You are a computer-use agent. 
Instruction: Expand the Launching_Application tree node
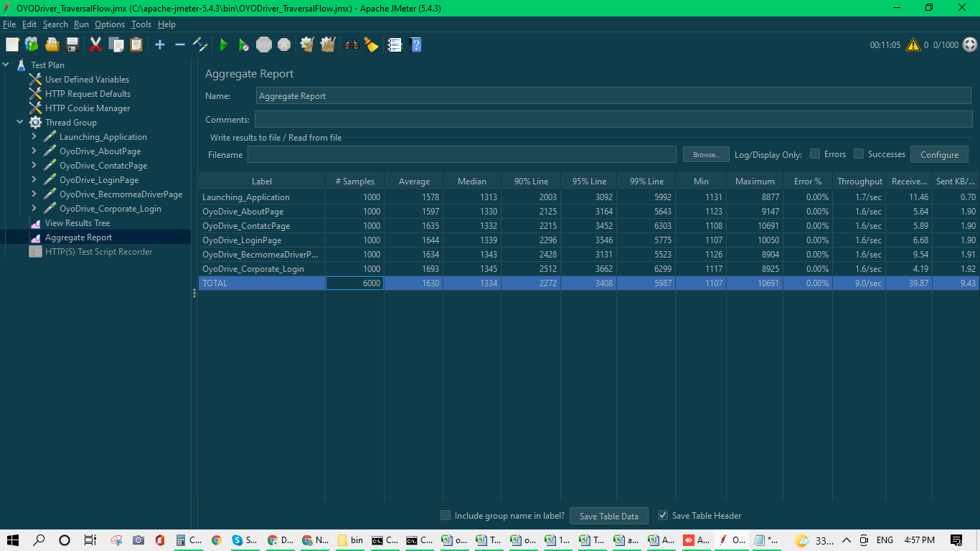pos(34,136)
